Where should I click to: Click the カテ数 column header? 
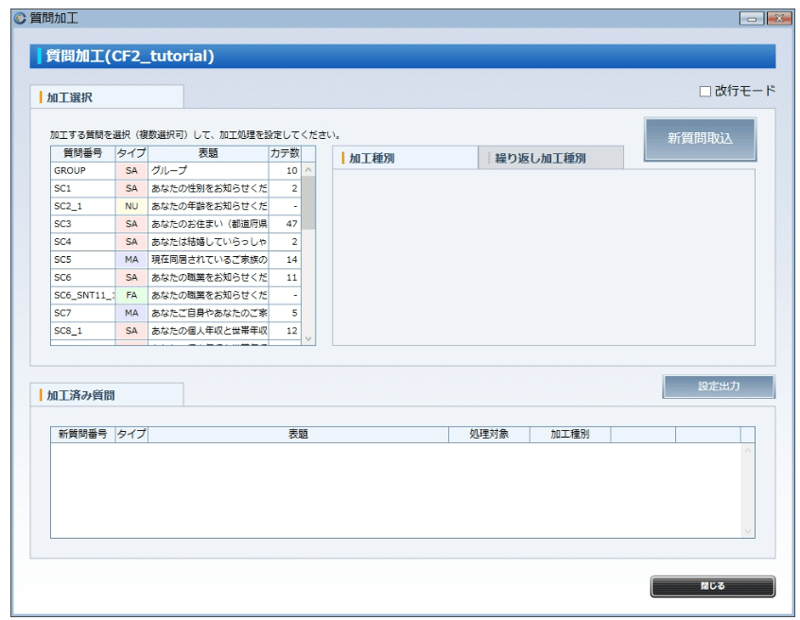(287, 153)
